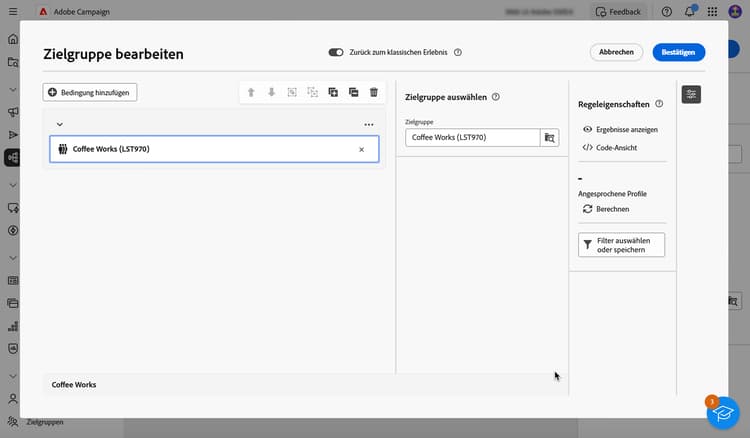Open the apps grid switcher

tap(712, 12)
